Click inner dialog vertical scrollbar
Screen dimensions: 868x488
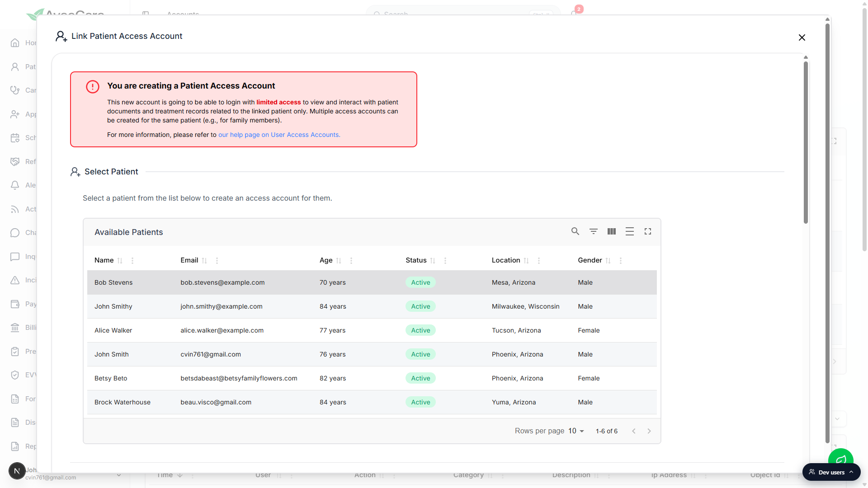click(806, 142)
